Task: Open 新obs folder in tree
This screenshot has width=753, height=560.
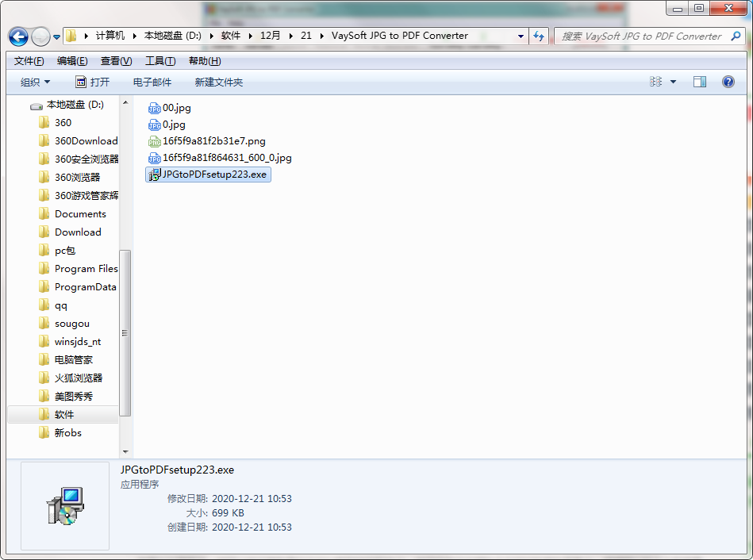Action: pos(60,433)
